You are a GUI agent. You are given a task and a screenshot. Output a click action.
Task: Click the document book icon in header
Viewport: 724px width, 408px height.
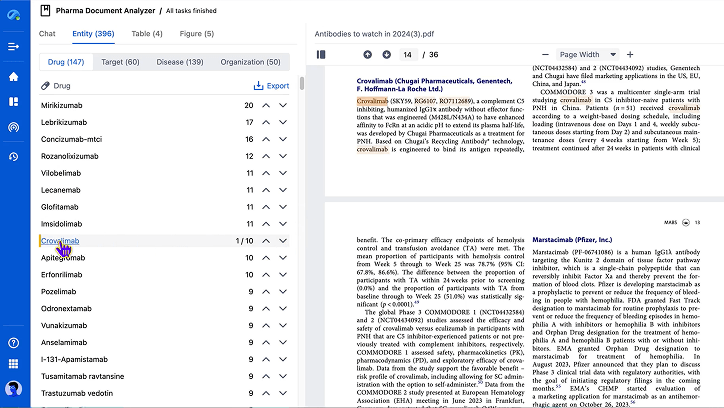(x=45, y=10)
